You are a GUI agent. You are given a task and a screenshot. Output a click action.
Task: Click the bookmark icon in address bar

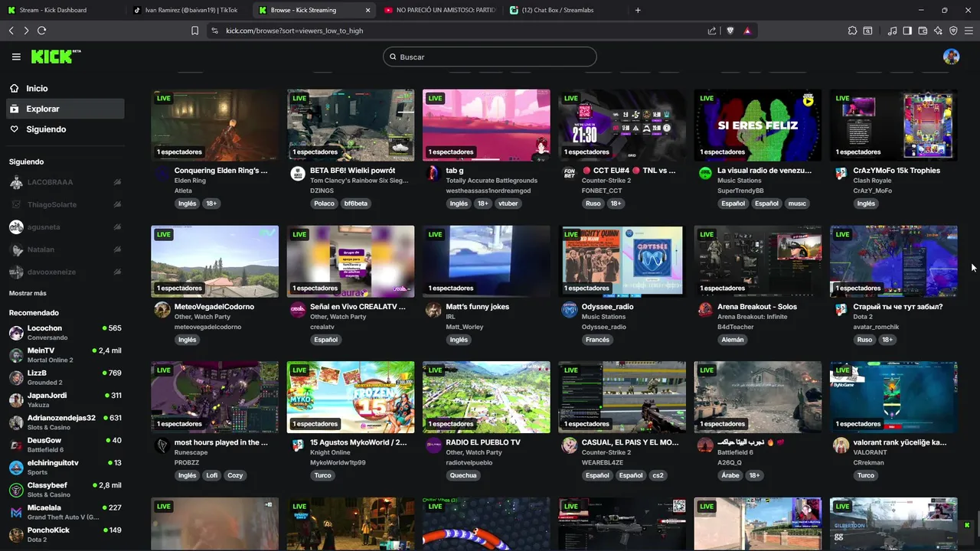[x=194, y=31]
